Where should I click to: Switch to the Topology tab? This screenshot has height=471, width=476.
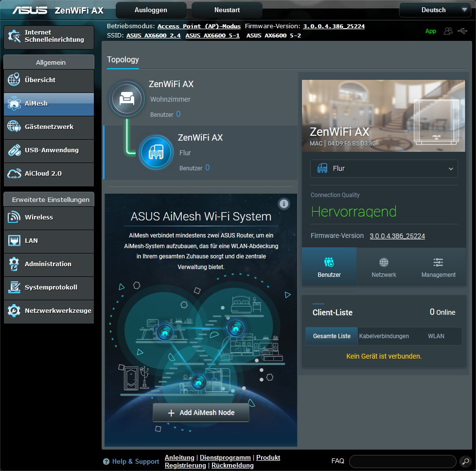click(x=123, y=59)
